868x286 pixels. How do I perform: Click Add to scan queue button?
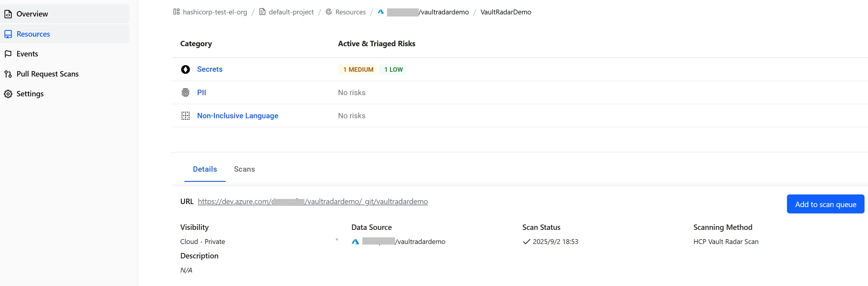pyautogui.click(x=826, y=204)
